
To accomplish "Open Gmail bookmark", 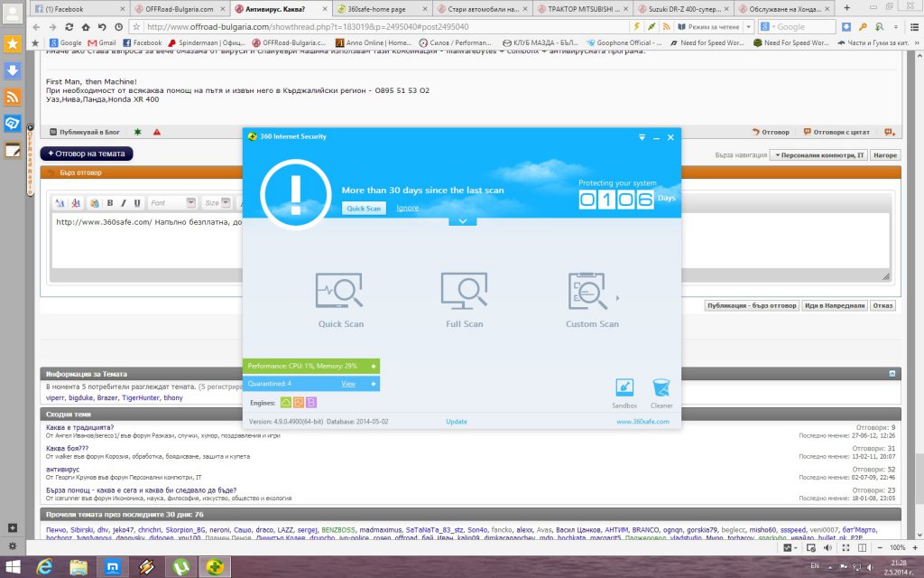I will 102,42.
